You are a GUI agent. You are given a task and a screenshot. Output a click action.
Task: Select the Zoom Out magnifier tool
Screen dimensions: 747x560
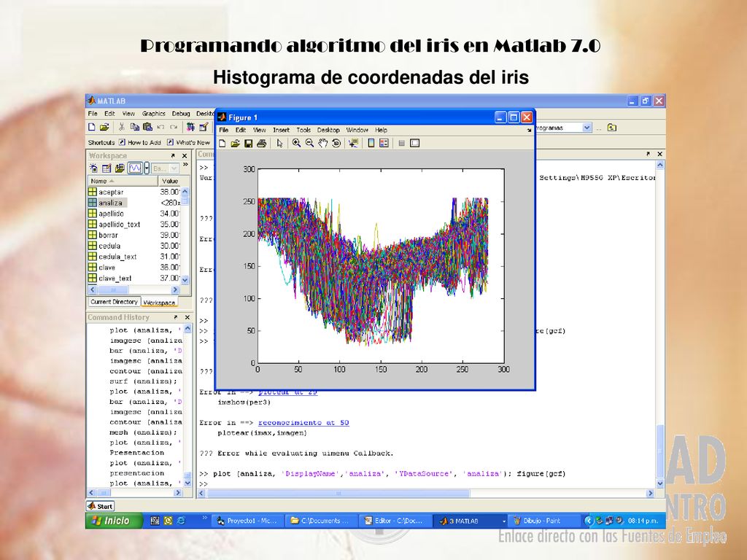309,143
